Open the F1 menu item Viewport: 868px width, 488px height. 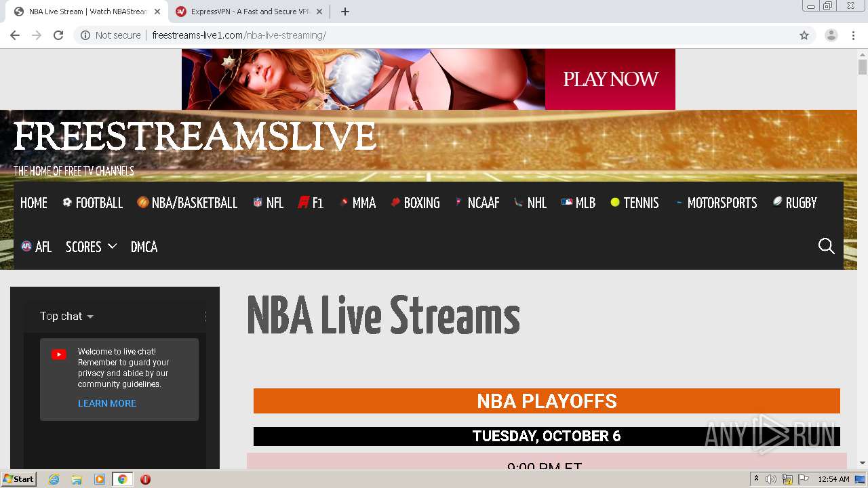coord(311,203)
